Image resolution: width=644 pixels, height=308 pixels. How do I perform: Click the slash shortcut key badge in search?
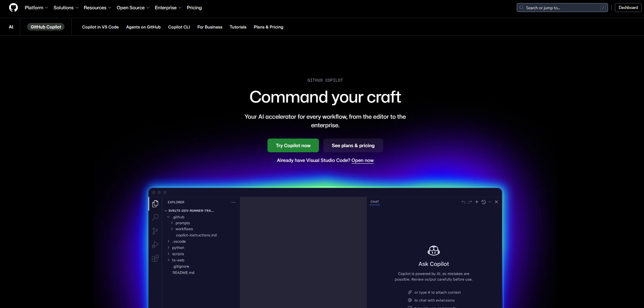pos(603,8)
